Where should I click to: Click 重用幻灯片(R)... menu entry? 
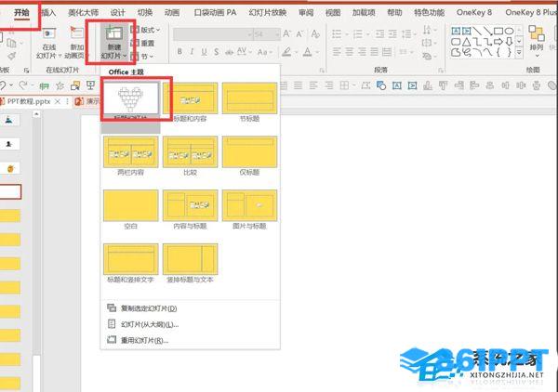click(138, 340)
